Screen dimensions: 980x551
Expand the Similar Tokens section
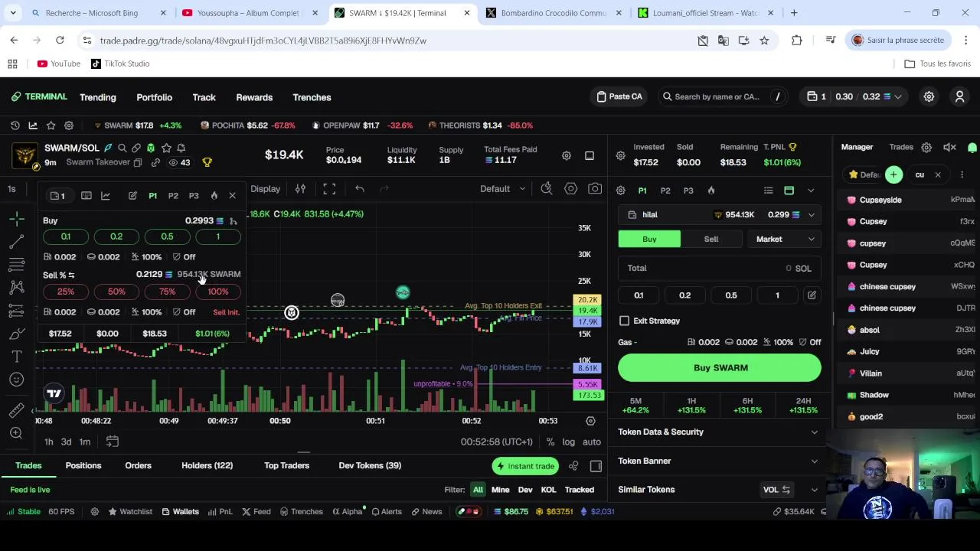814,490
